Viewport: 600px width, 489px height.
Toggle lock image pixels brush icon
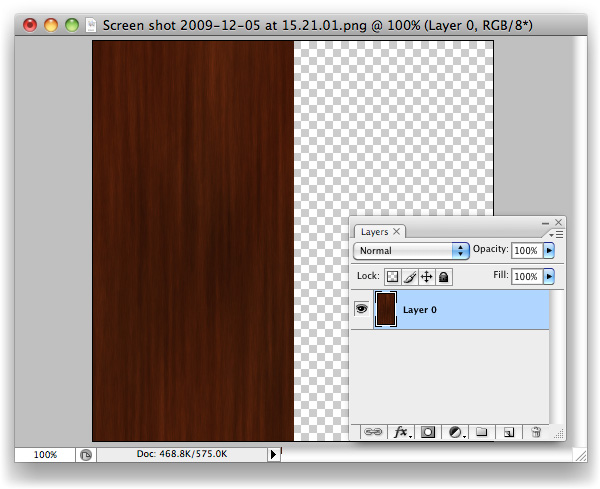409,276
